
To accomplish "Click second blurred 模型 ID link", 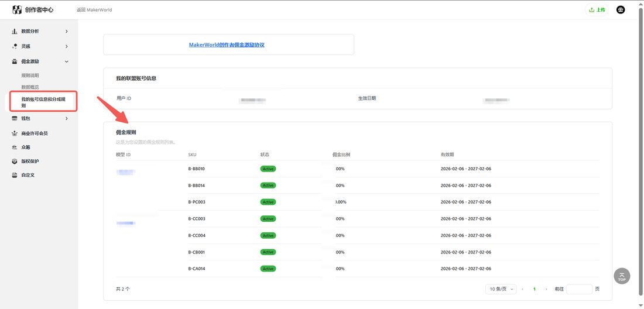I will [126, 223].
